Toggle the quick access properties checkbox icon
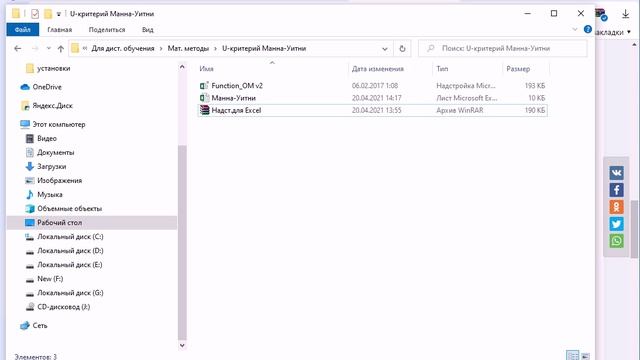The width and height of the screenshot is (640, 360). (35, 14)
